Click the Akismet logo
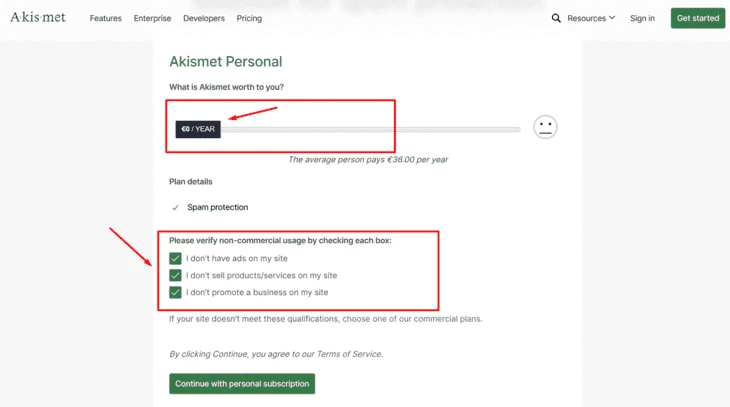Image resolution: width=730 pixels, height=407 pixels. point(38,18)
